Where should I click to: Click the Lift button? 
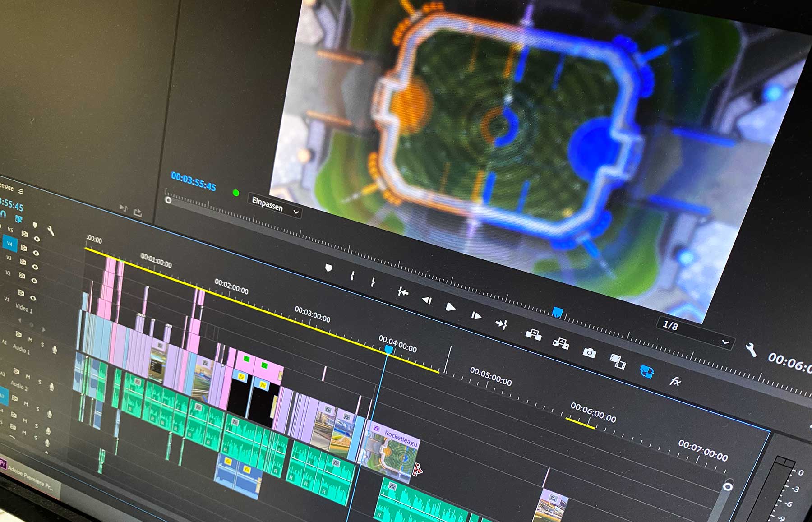533,334
